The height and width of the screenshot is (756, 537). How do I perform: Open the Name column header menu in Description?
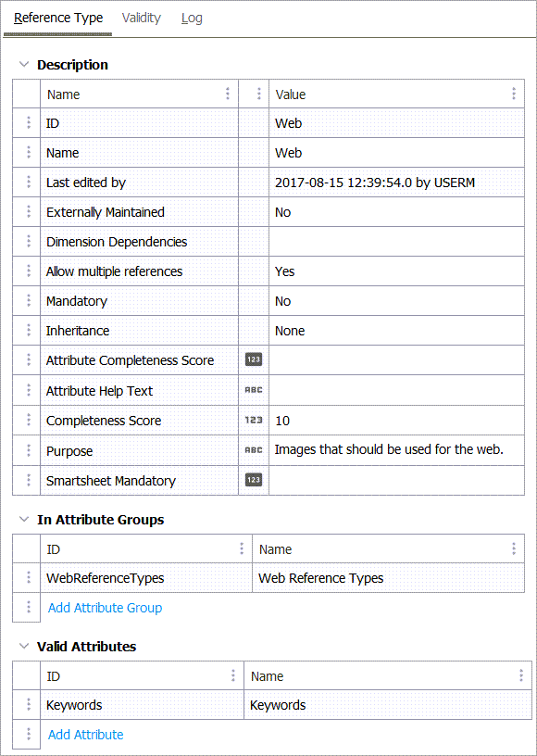coord(228,94)
